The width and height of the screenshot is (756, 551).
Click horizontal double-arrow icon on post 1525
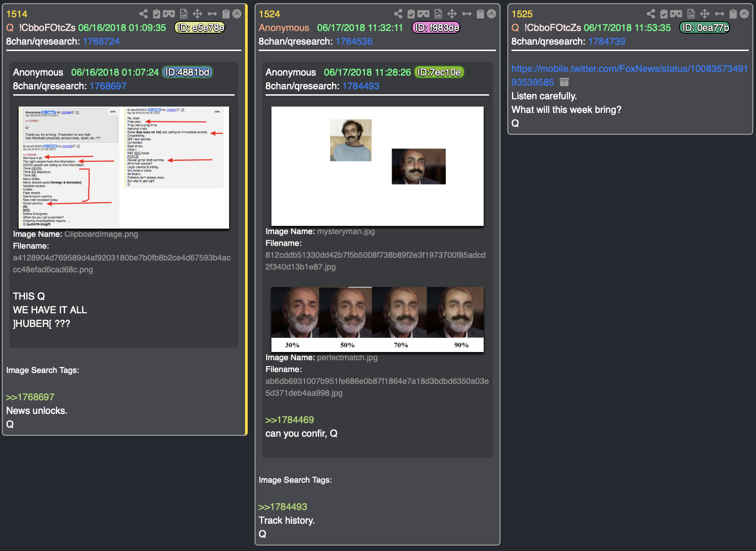tap(720, 14)
